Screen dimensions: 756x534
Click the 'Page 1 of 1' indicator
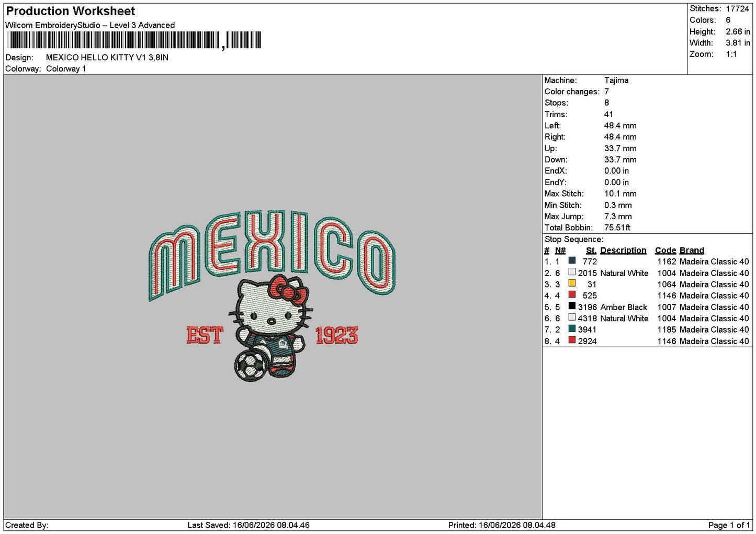[729, 525]
